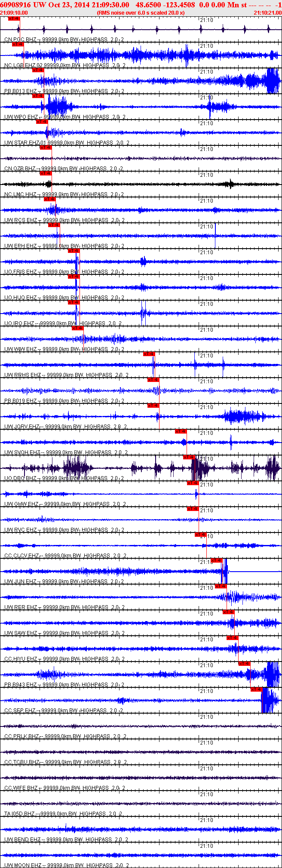This screenshot has width=282, height=868.
Task: Click the red pick flag on CC.CLCV trace
Action: click(x=201, y=535)
